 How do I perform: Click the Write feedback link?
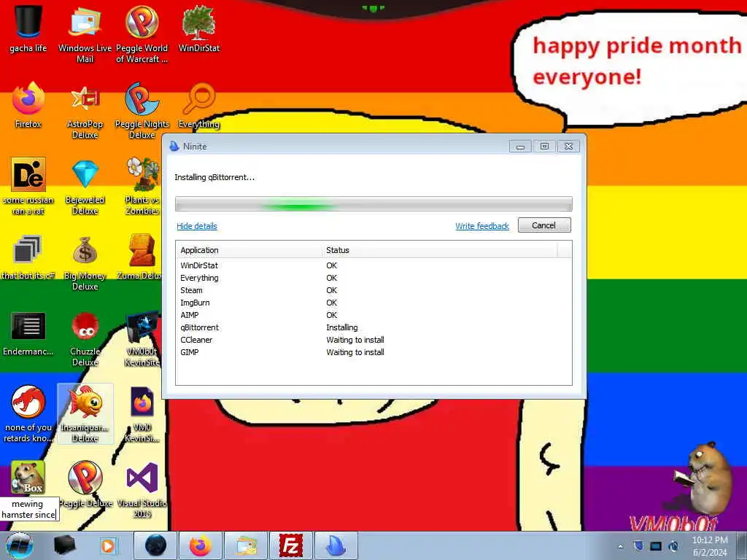[x=482, y=226]
